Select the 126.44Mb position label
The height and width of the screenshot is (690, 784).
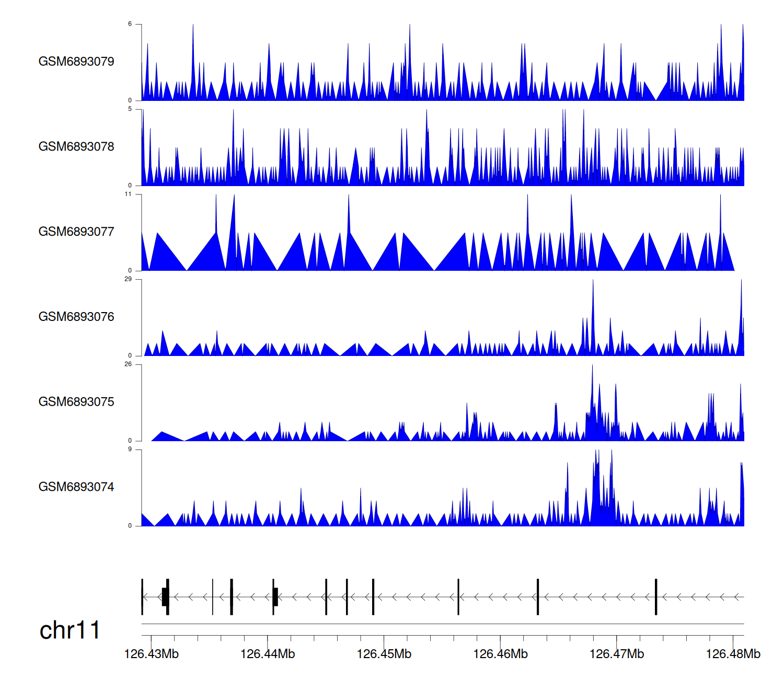coord(268,654)
